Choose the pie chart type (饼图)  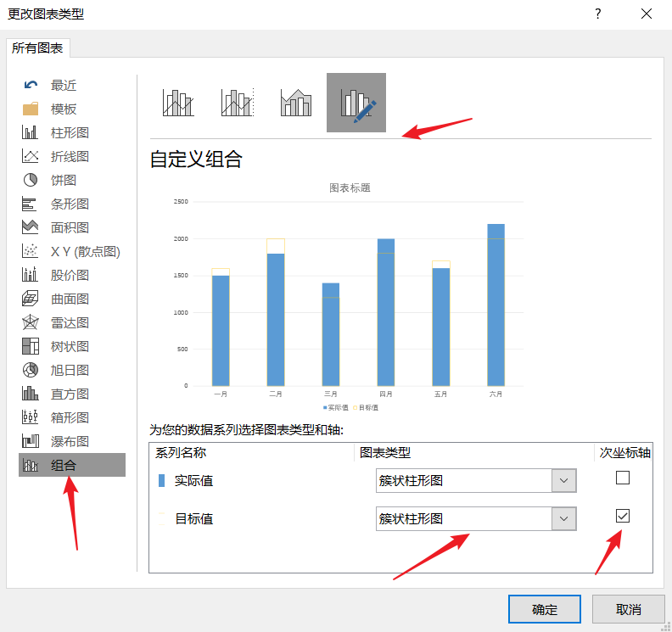coord(63,180)
